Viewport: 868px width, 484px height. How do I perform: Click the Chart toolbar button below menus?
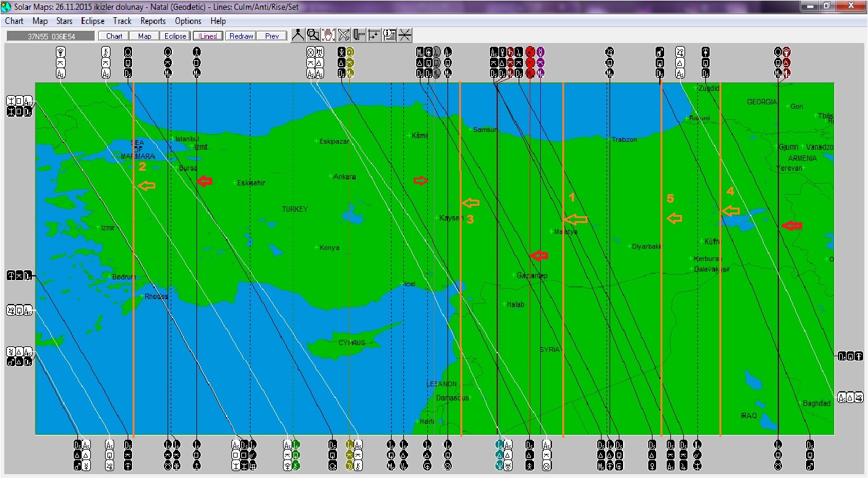[114, 36]
